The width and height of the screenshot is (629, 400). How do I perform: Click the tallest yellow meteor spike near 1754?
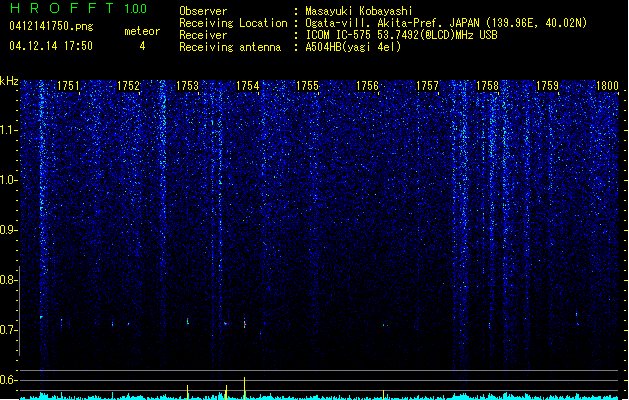[x=244, y=388]
